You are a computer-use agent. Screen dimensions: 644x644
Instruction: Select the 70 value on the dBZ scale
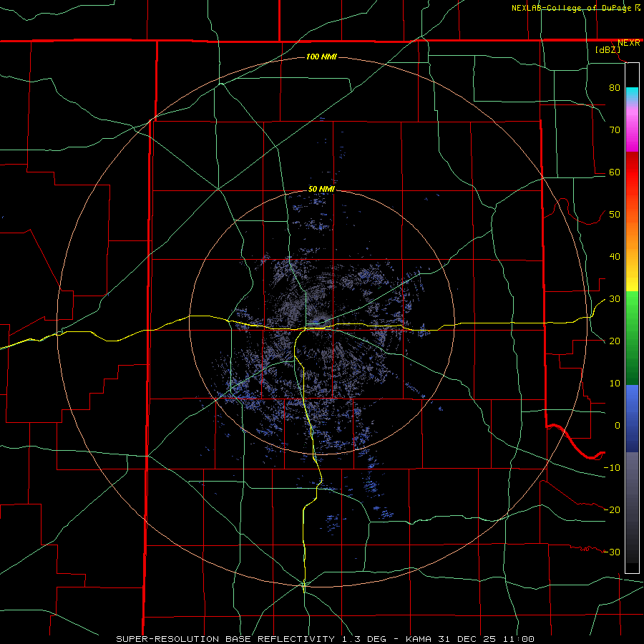pos(615,130)
